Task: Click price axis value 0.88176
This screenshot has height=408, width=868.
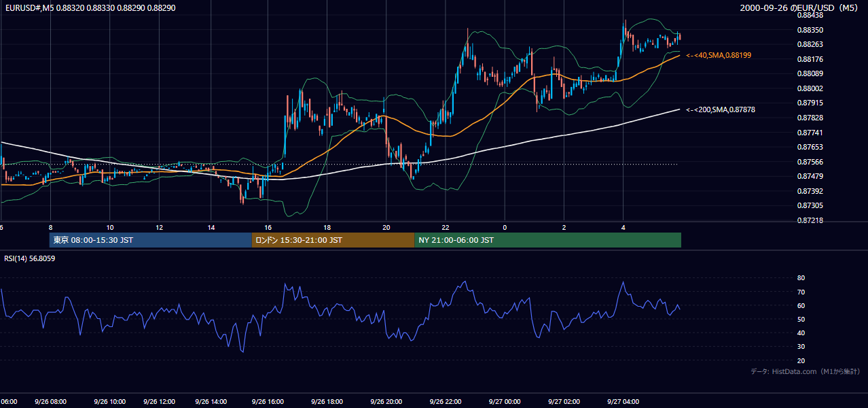Action: click(x=809, y=59)
